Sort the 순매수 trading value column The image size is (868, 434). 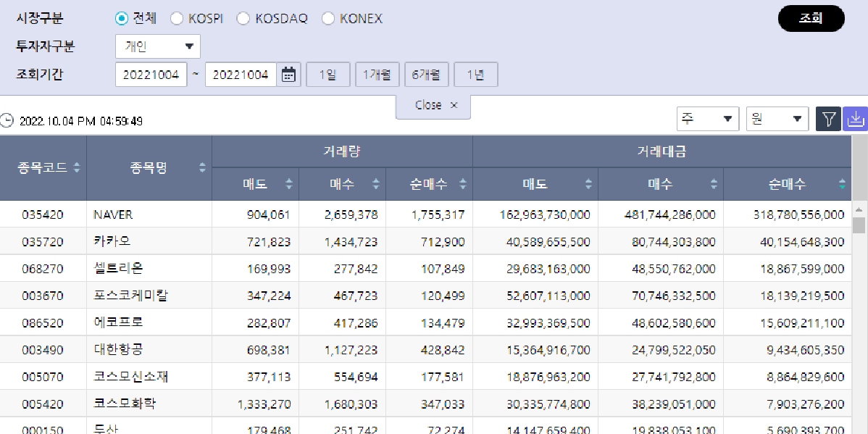(x=841, y=184)
